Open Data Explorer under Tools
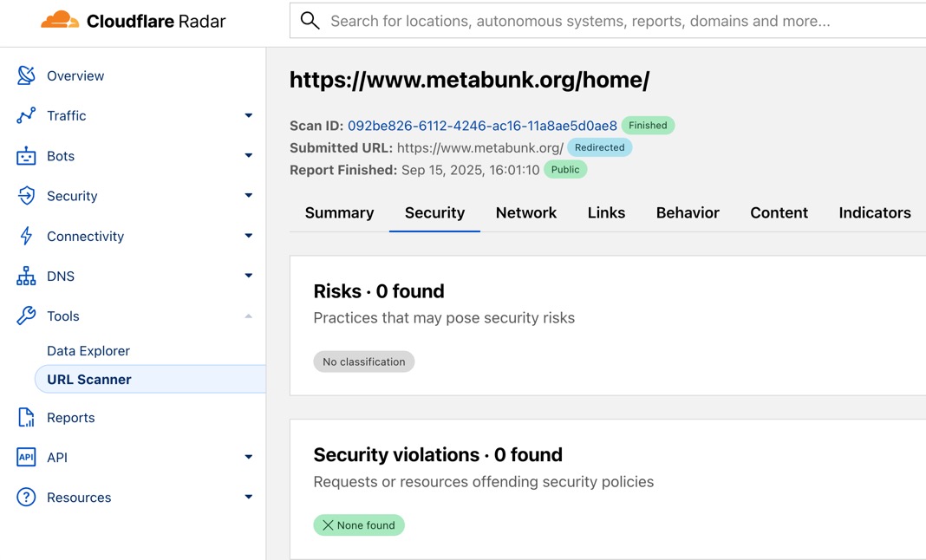The width and height of the screenshot is (926, 560). point(88,351)
